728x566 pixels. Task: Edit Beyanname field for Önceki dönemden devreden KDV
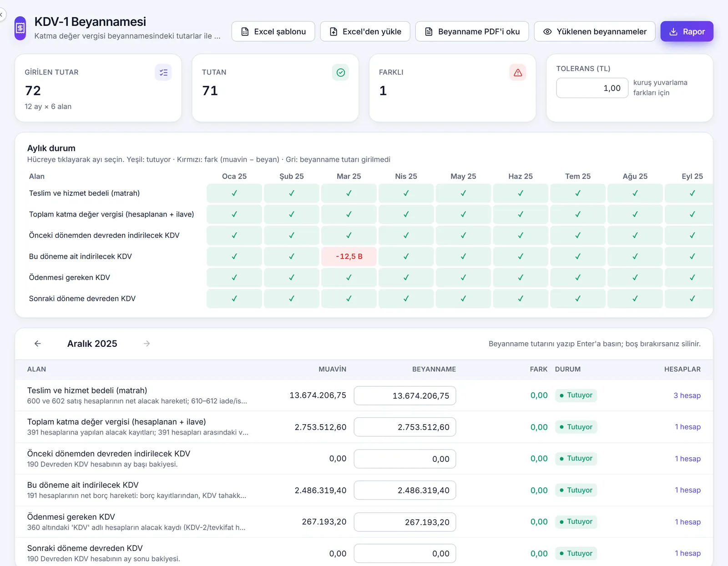(x=405, y=459)
